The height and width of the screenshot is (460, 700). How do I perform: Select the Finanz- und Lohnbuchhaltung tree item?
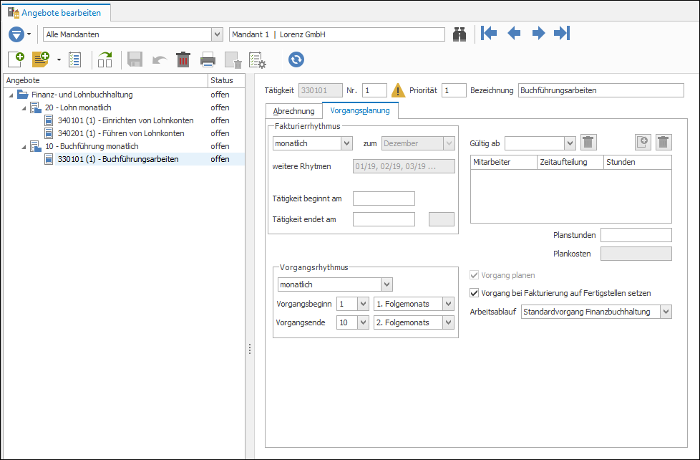pyautogui.click(x=82, y=95)
